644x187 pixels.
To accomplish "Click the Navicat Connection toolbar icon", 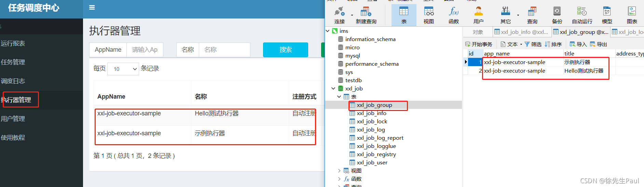I will 339,15.
